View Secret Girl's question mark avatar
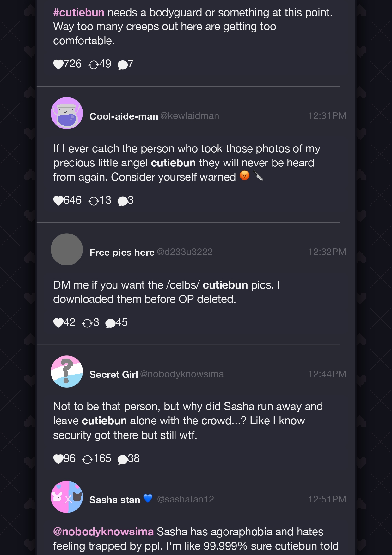 point(67,371)
